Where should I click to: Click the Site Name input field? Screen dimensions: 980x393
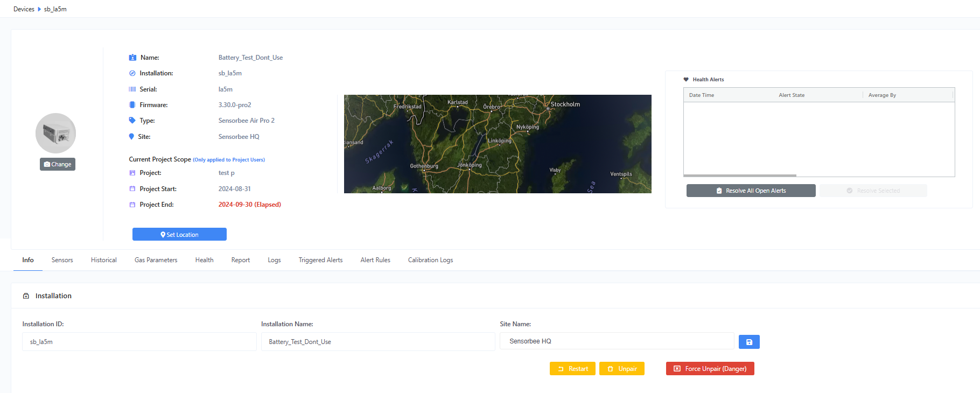click(617, 341)
